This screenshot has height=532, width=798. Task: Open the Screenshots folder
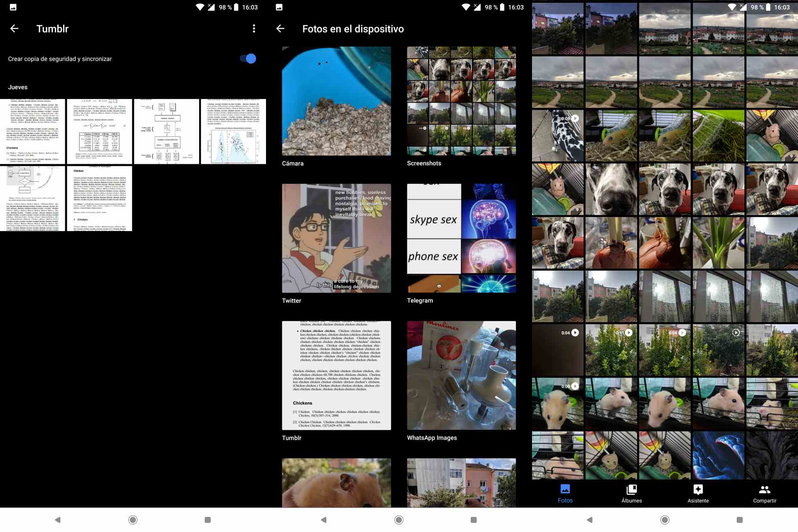[x=461, y=101]
